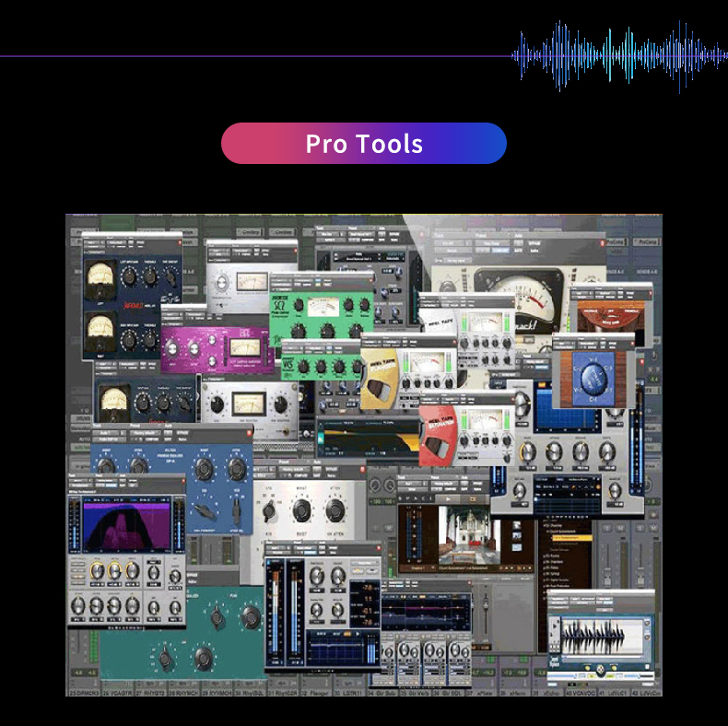Click the leftmost knob in channel strip knob row
The image size is (728, 726).
[527, 451]
